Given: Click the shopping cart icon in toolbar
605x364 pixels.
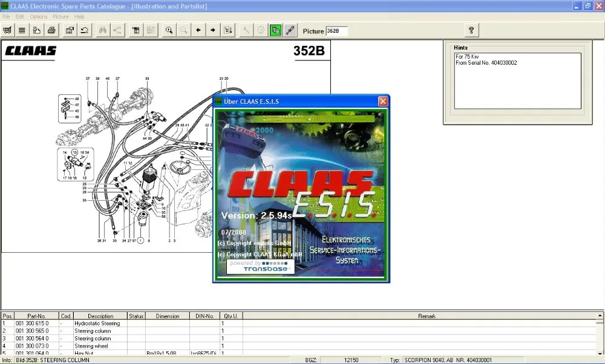Looking at the screenshot, I should (7, 30).
